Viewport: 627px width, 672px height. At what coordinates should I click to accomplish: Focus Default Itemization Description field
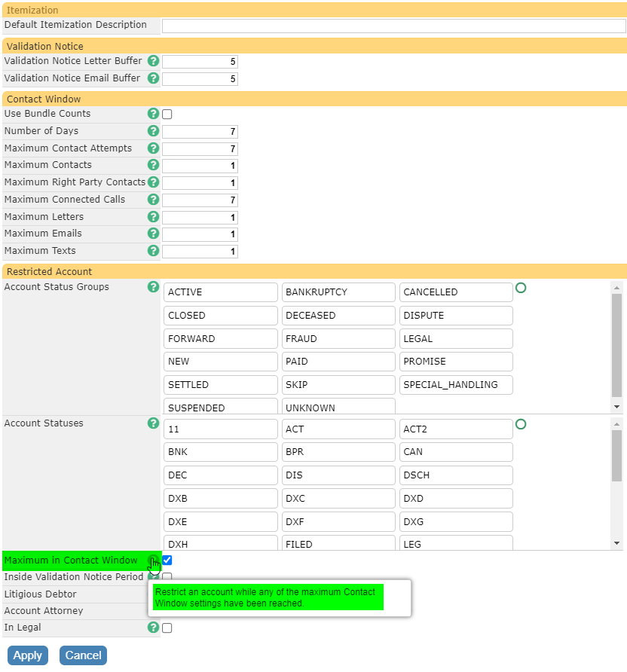(x=394, y=26)
